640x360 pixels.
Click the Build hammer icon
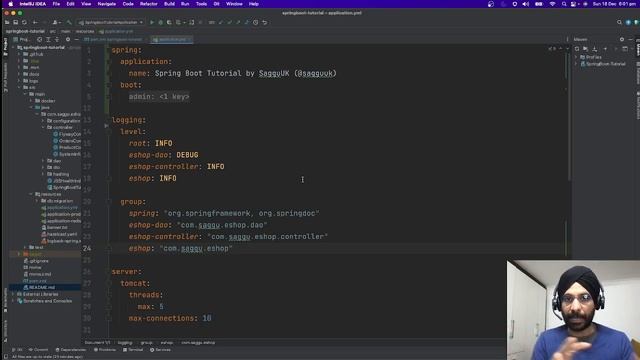tap(69, 22)
